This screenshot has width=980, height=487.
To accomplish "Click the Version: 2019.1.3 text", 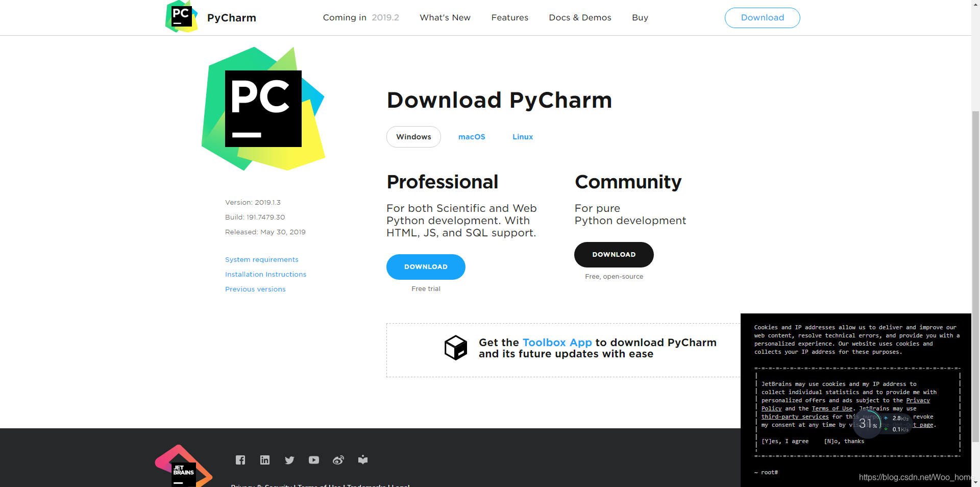I will [x=253, y=202].
